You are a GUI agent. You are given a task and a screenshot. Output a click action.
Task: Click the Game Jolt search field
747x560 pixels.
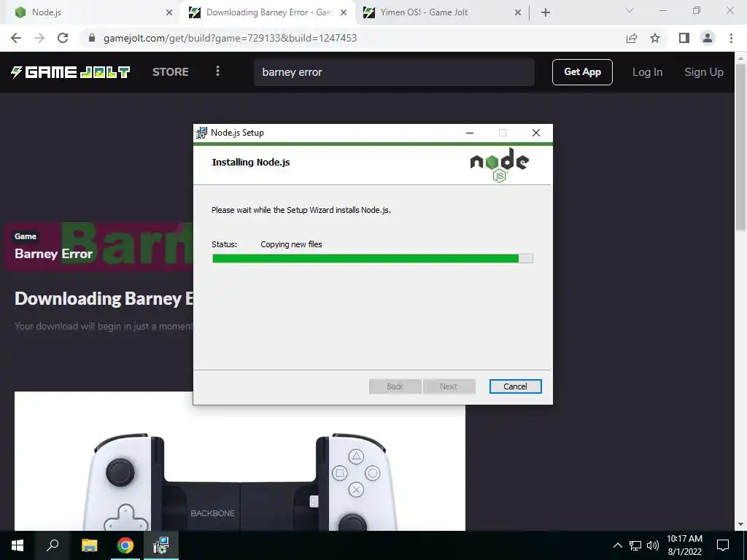394,72
